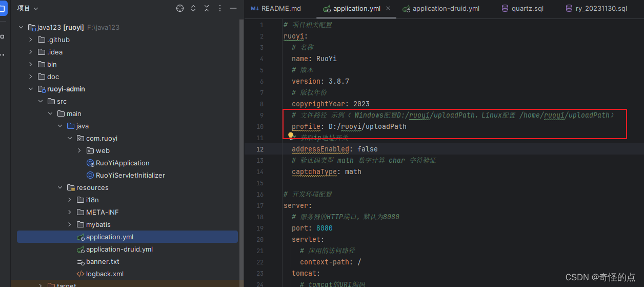Click the Expand All icon in project panel
Image resolution: width=644 pixels, height=287 pixels.
click(193, 8)
